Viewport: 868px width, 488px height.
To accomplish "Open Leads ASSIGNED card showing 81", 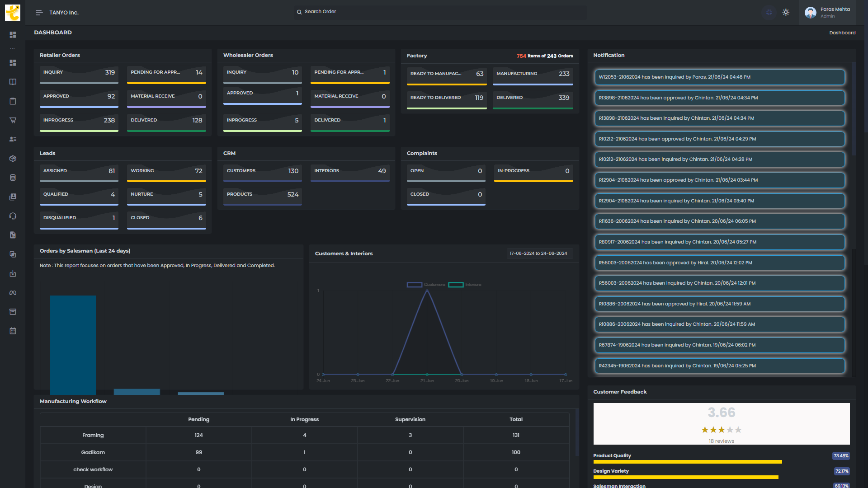I will tap(79, 173).
